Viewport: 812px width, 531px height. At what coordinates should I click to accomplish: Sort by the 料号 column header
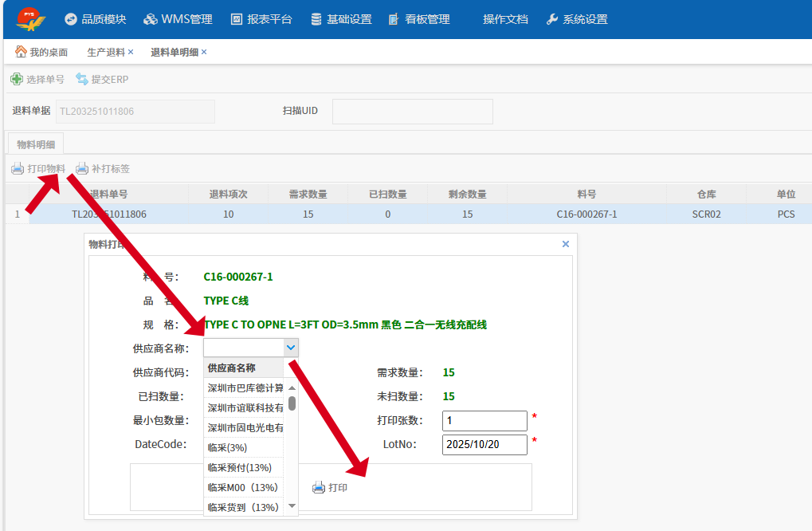coord(586,194)
